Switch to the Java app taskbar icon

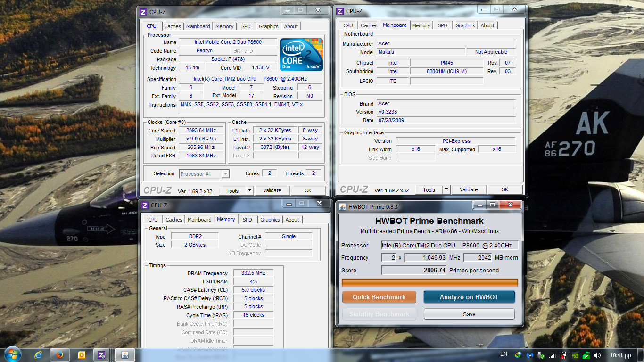(x=125, y=355)
